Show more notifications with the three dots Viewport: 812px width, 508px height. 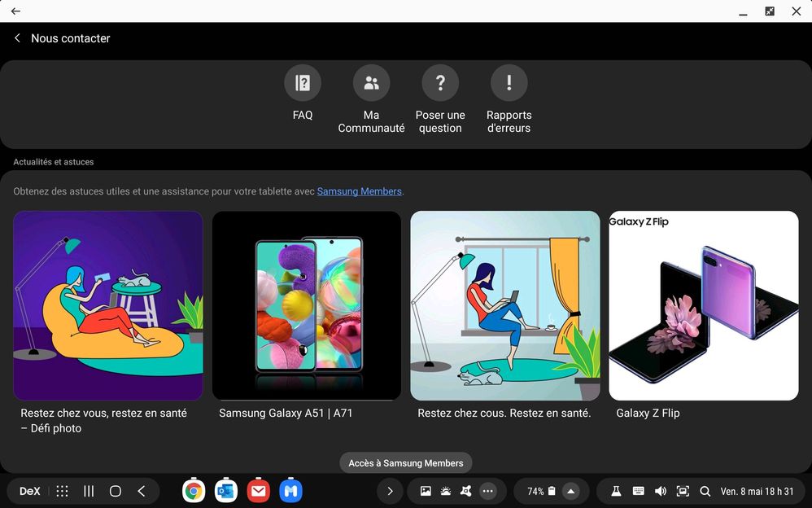[x=488, y=491]
